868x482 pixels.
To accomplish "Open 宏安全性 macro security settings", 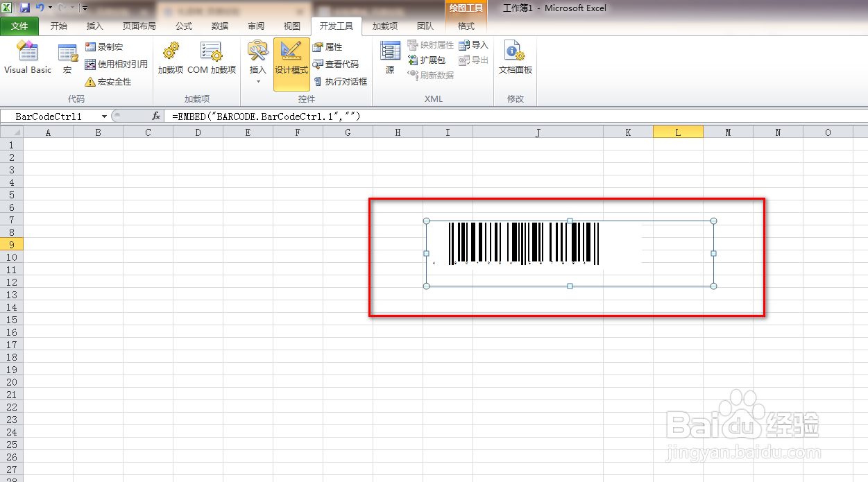I will tap(108, 82).
